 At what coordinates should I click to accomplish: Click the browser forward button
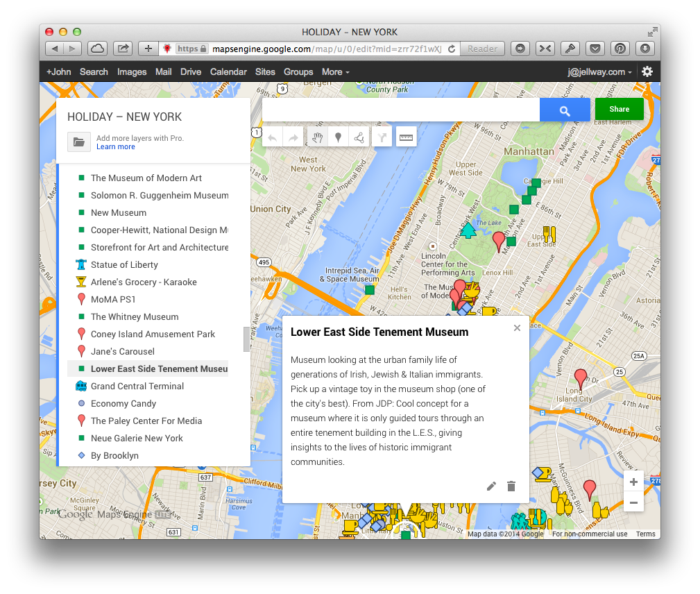tap(72, 49)
